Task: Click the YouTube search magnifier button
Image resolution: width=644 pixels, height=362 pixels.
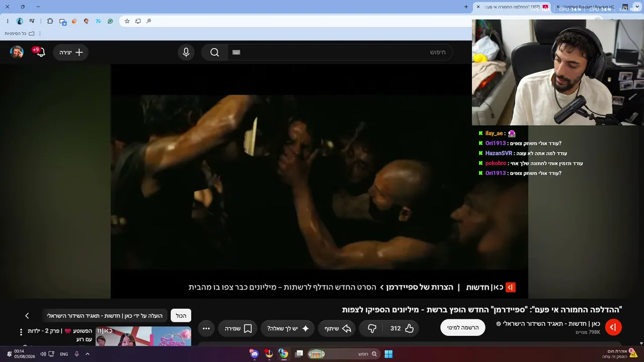Action: [x=215, y=52]
